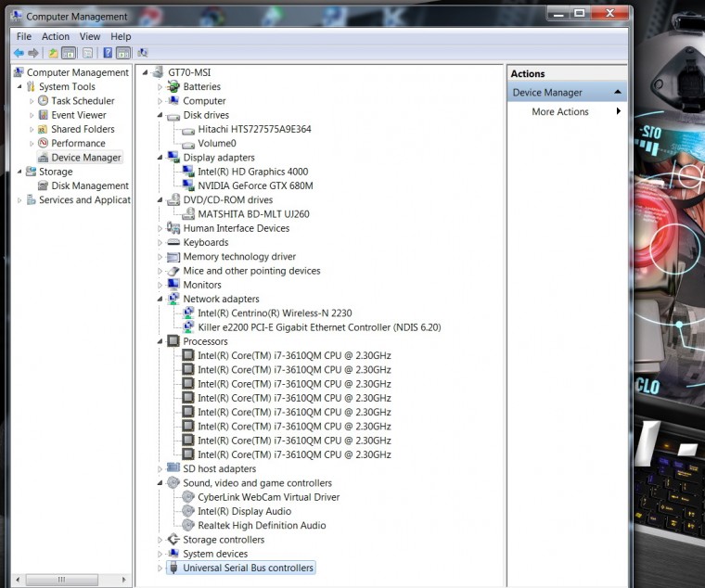Image resolution: width=705 pixels, height=588 pixels.
Task: Collapse the Device Manager actions section
Action: [x=618, y=92]
